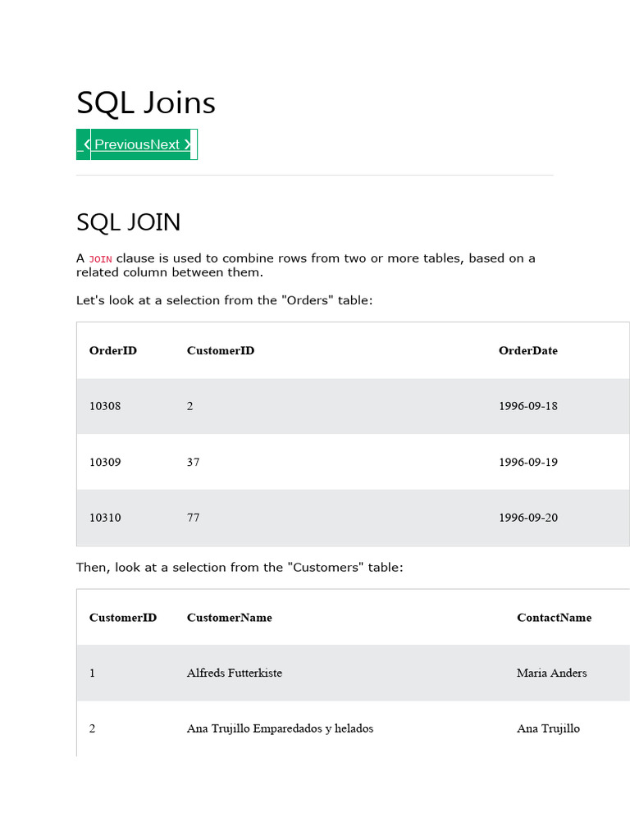Select the 1996-09-20 date cell

point(527,518)
